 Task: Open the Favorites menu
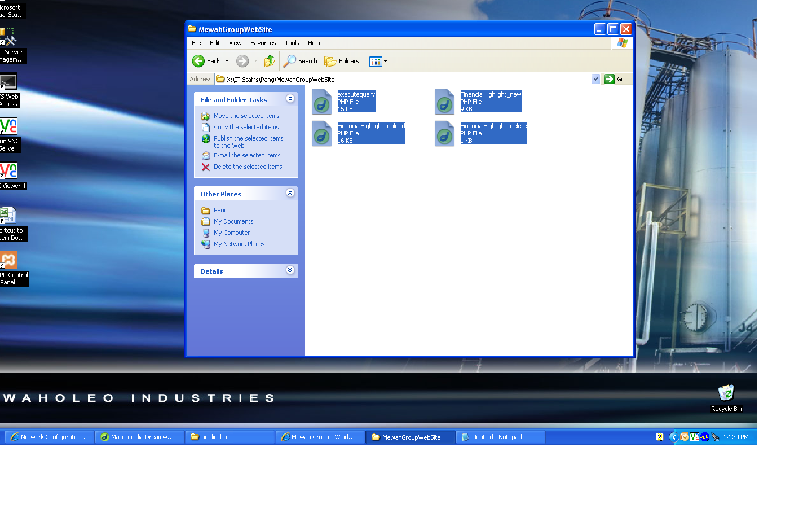pos(263,43)
